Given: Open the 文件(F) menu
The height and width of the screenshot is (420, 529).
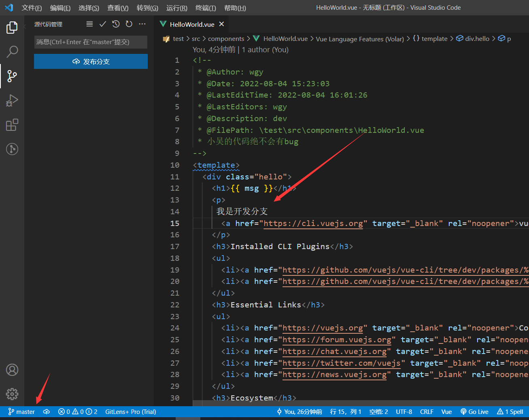Looking at the screenshot, I should click(x=32, y=8).
